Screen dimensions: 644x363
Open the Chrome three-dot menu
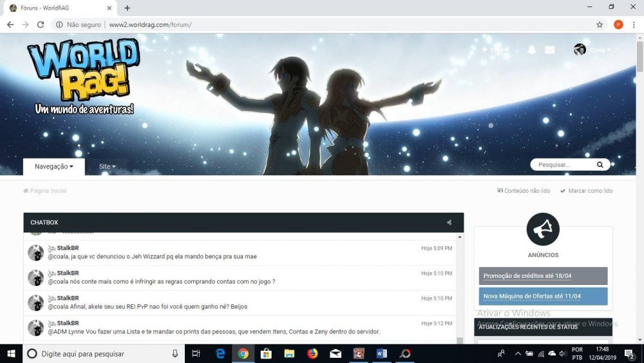634,25
